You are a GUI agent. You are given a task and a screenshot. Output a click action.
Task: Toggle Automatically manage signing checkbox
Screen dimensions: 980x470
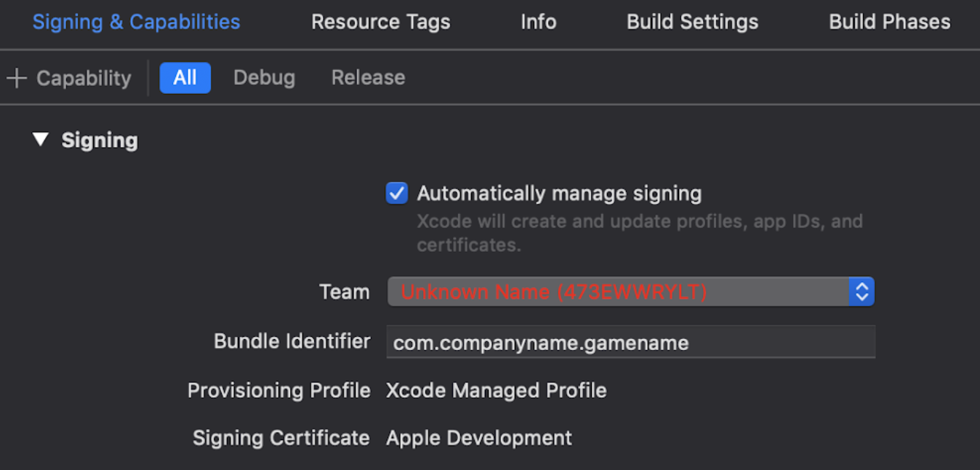tap(396, 194)
